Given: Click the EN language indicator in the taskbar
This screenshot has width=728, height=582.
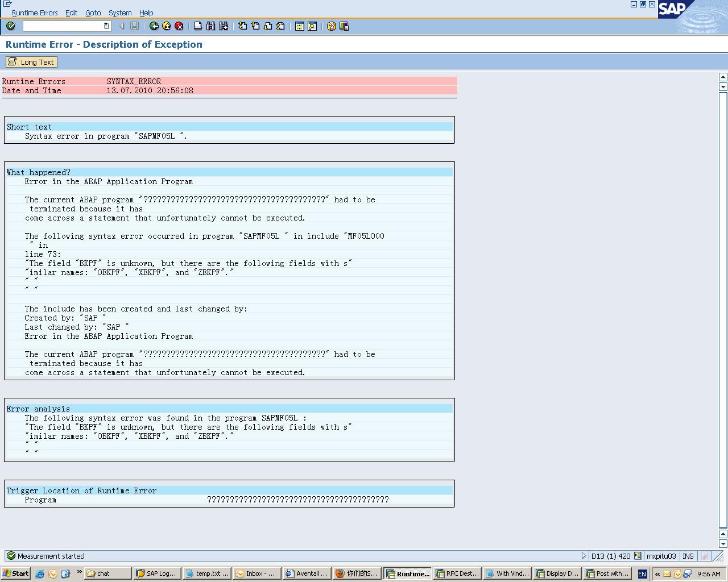Looking at the screenshot, I should 642,574.
